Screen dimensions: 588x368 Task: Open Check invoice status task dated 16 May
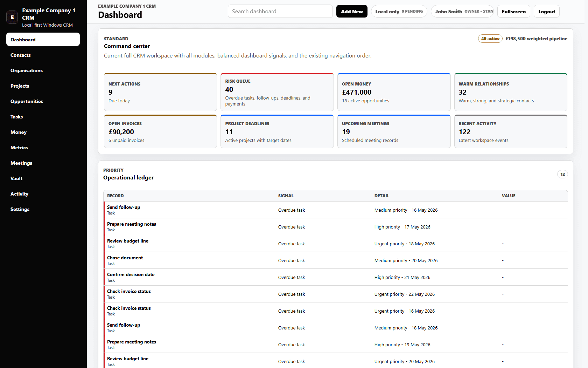(x=336, y=311)
